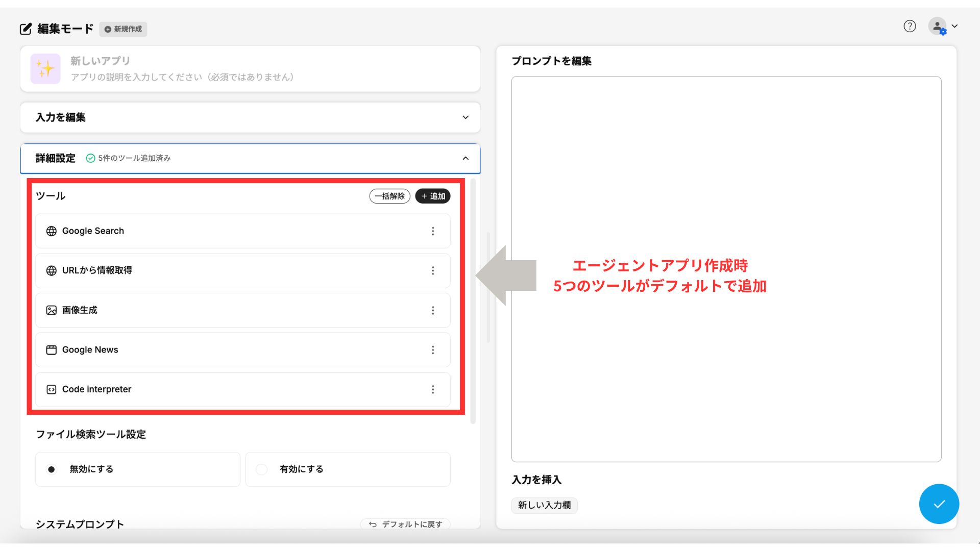
Task: Click the blue checkmark confirm button
Action: pyautogui.click(x=939, y=504)
